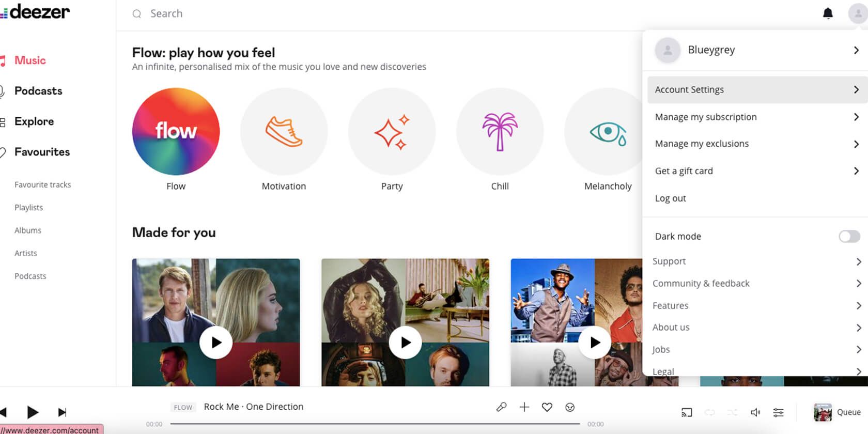Expand Support chevron

pyautogui.click(x=858, y=261)
